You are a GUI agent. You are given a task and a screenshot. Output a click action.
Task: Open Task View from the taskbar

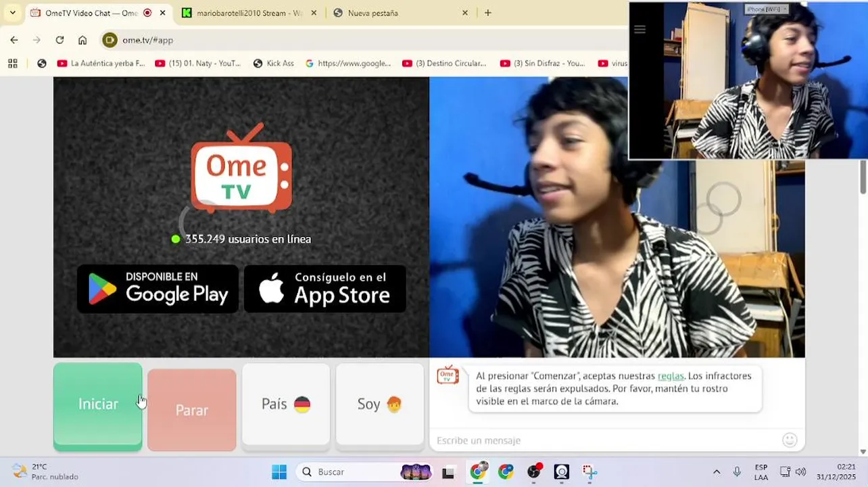[x=448, y=471]
